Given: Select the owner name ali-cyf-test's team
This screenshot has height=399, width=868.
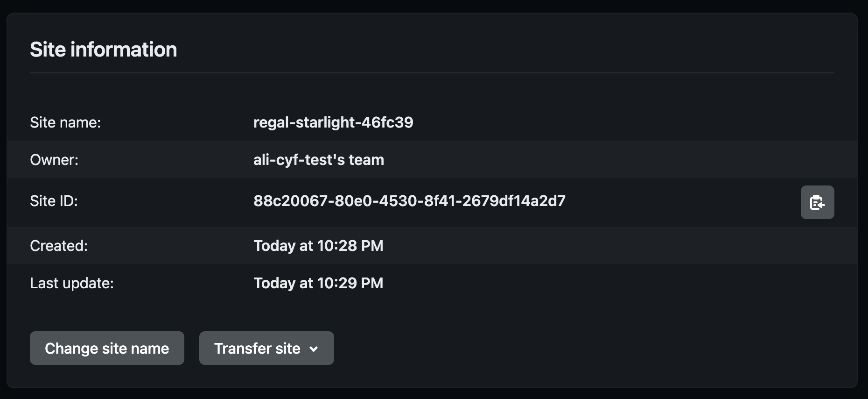Looking at the screenshot, I should [x=318, y=160].
